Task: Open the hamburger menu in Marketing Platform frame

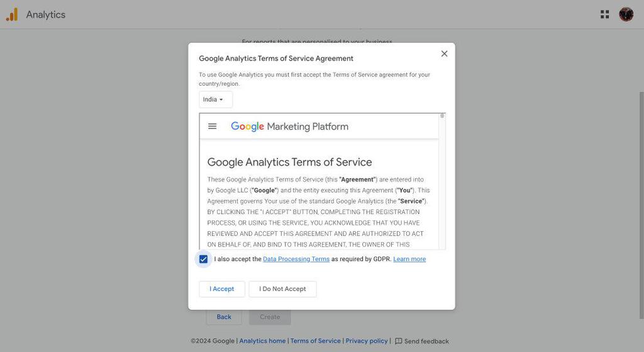Action: pyautogui.click(x=212, y=126)
